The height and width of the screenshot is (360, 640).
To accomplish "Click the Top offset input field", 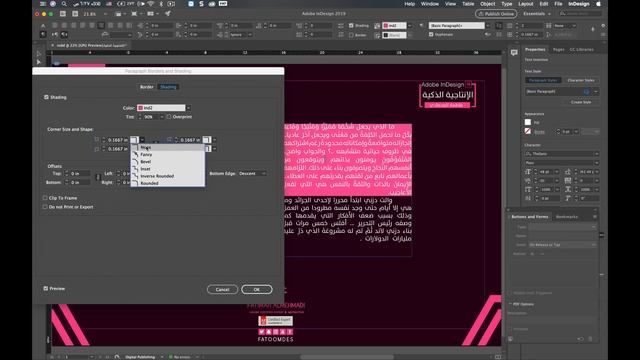I will [x=80, y=173].
